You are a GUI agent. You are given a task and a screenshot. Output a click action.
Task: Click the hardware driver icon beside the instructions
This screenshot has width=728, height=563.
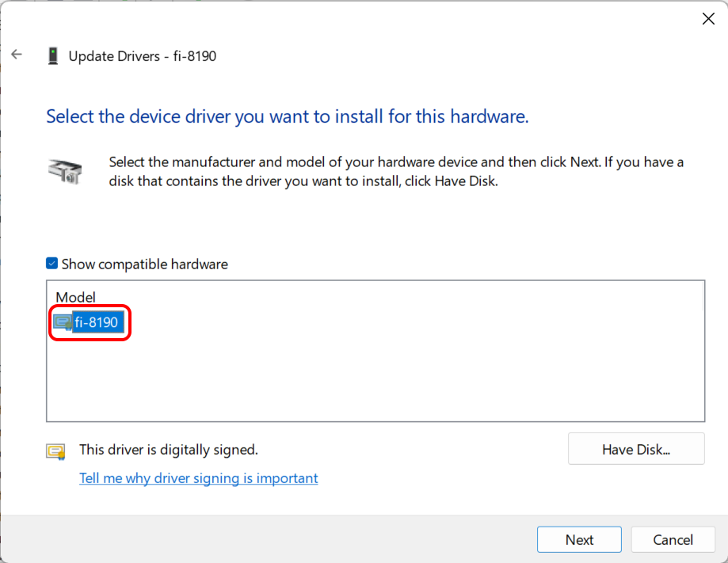pyautogui.click(x=63, y=171)
